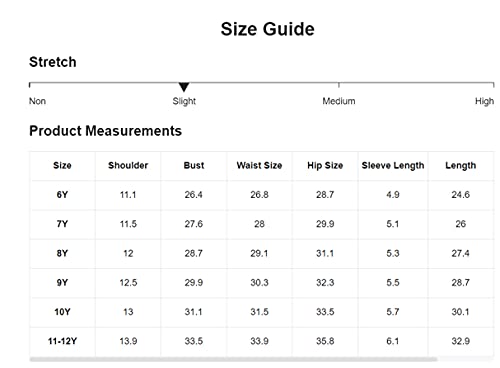Select the 7Y size row label
The width and height of the screenshot is (500, 368).
click(x=62, y=224)
